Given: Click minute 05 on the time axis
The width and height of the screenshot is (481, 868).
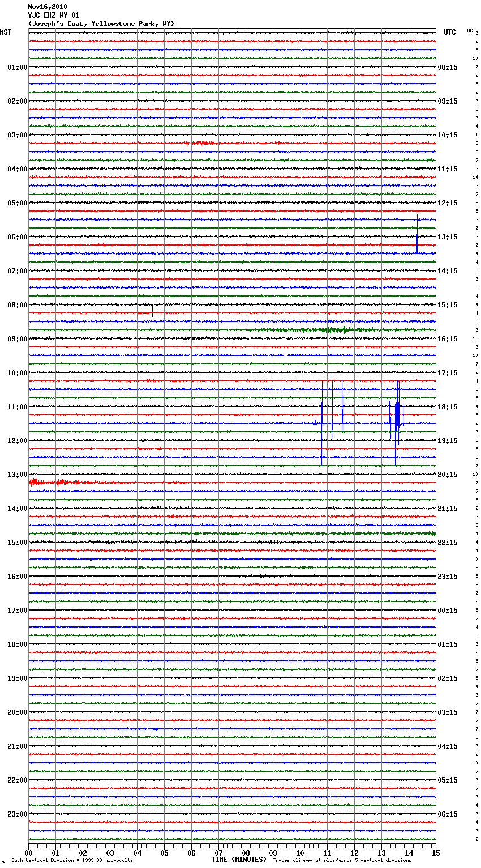Looking at the screenshot, I should [164, 853].
